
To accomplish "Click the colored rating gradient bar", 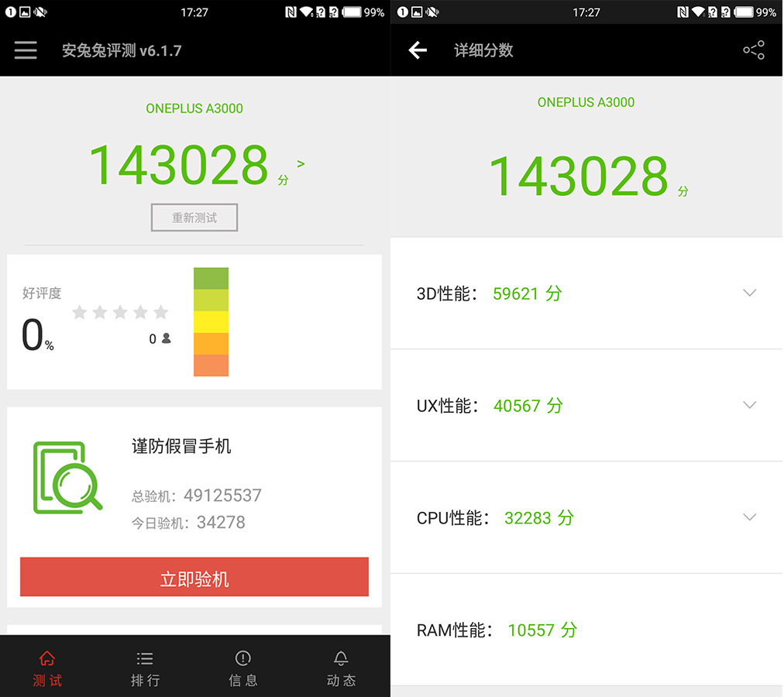I will coord(211,321).
